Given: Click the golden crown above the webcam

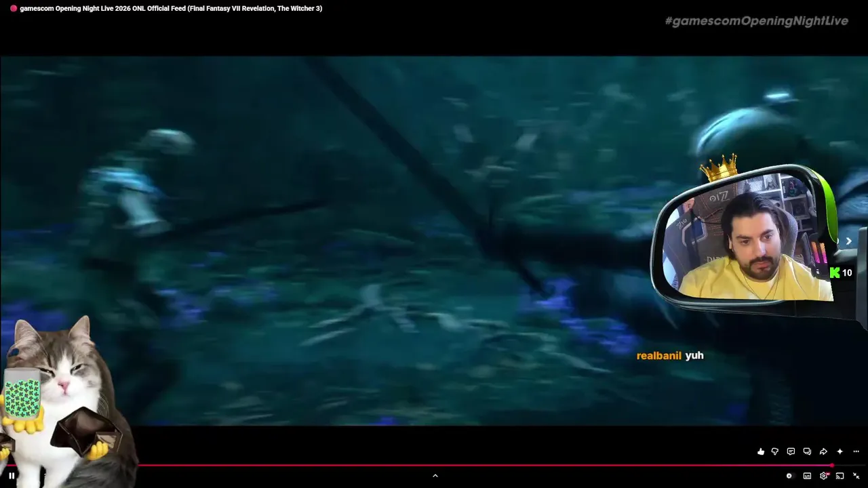Looking at the screenshot, I should coord(719,168).
